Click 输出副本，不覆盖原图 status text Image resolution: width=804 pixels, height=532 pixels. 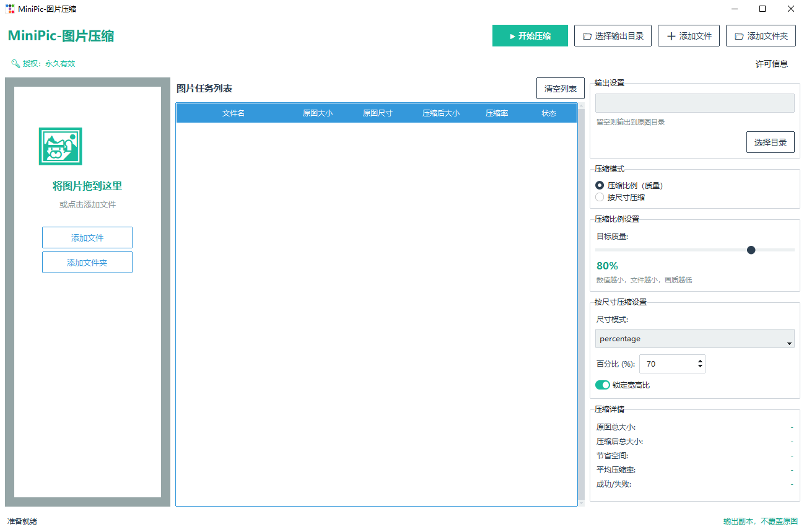pyautogui.click(x=761, y=521)
